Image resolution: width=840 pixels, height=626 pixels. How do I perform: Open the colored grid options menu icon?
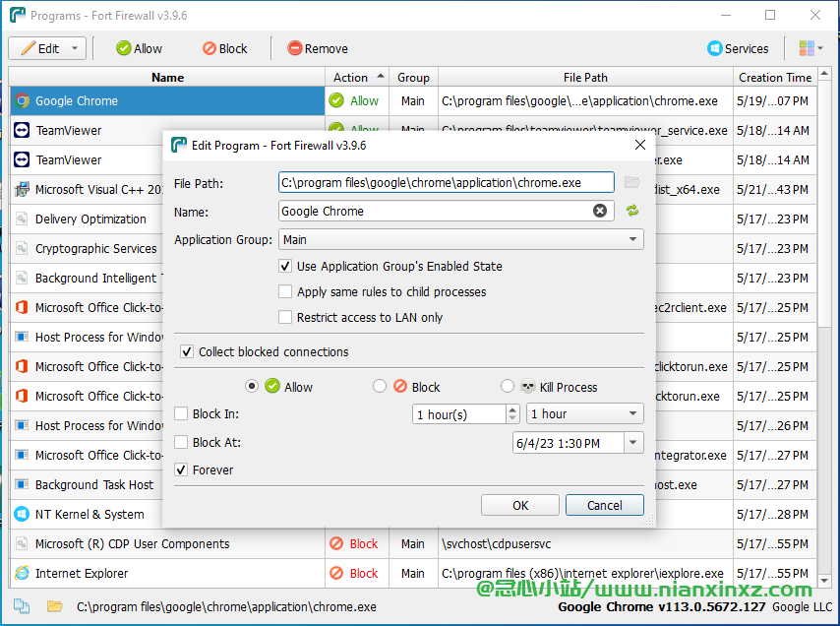pyautogui.click(x=810, y=49)
